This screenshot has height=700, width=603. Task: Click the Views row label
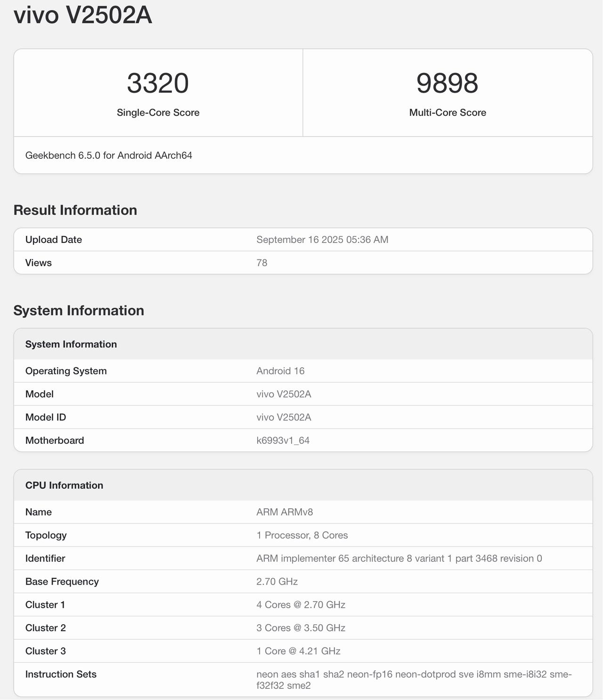click(39, 263)
